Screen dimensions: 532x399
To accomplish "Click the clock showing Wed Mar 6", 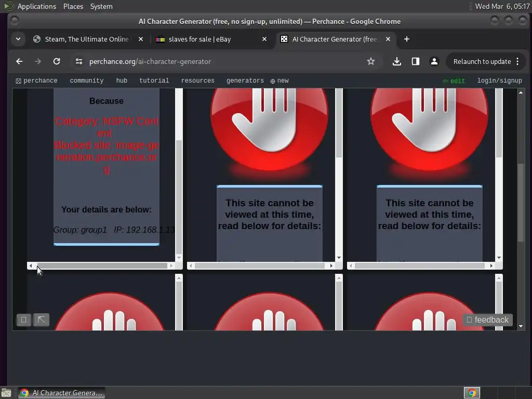I will point(502,6).
